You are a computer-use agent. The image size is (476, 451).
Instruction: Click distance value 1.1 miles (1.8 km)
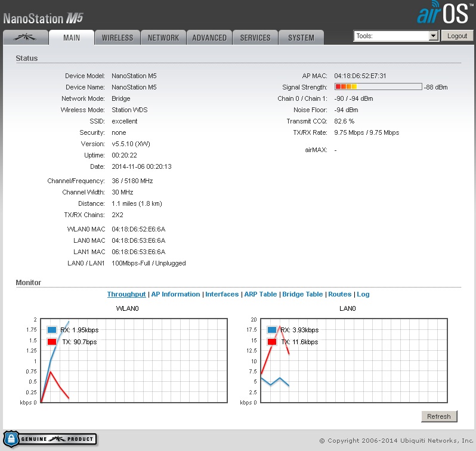137,203
